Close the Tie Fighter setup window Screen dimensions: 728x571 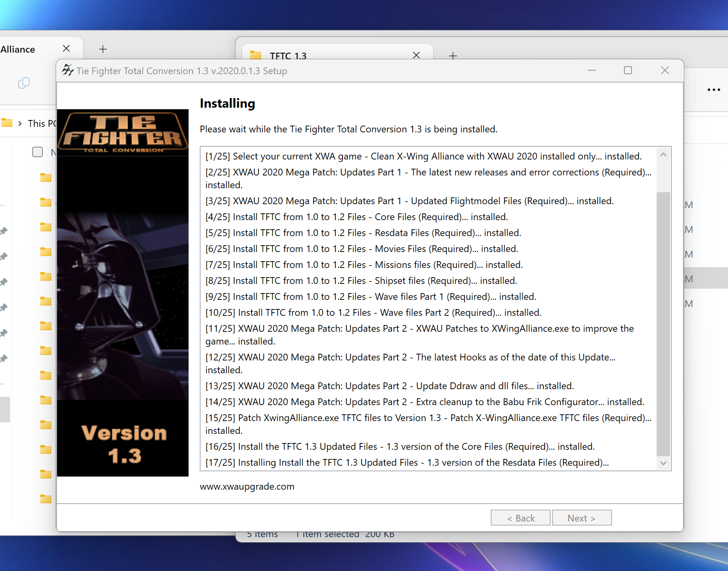click(665, 71)
